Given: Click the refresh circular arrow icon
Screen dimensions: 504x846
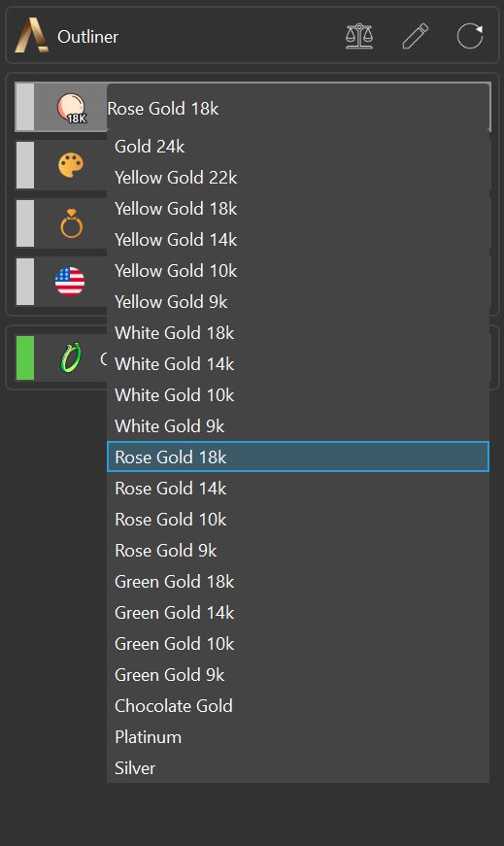Looking at the screenshot, I should tap(470, 36).
